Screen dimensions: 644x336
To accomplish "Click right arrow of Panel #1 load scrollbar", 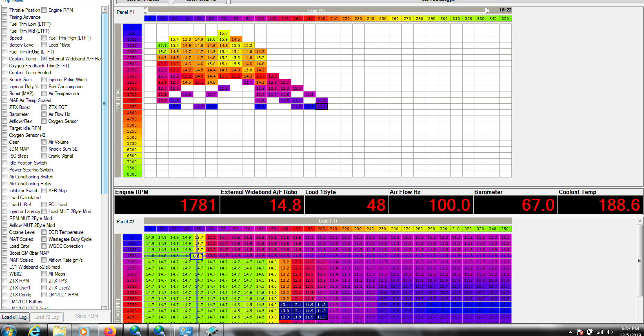I will [x=487, y=10].
